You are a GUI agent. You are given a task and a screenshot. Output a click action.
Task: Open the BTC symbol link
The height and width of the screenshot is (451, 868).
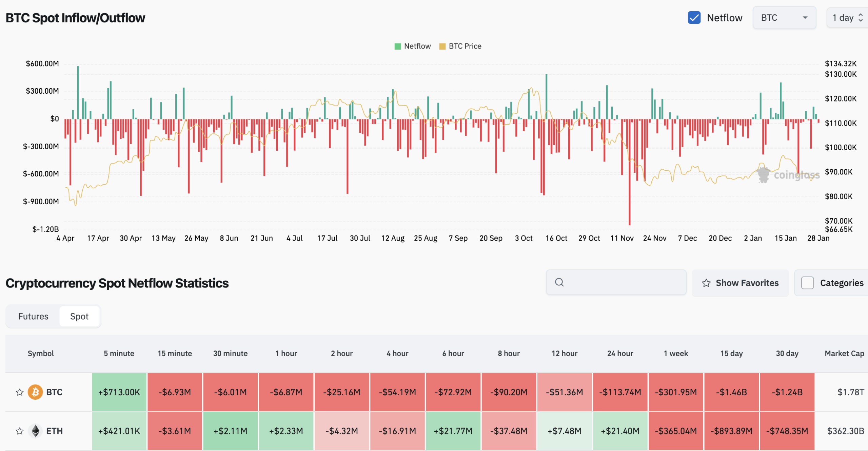[x=54, y=392]
